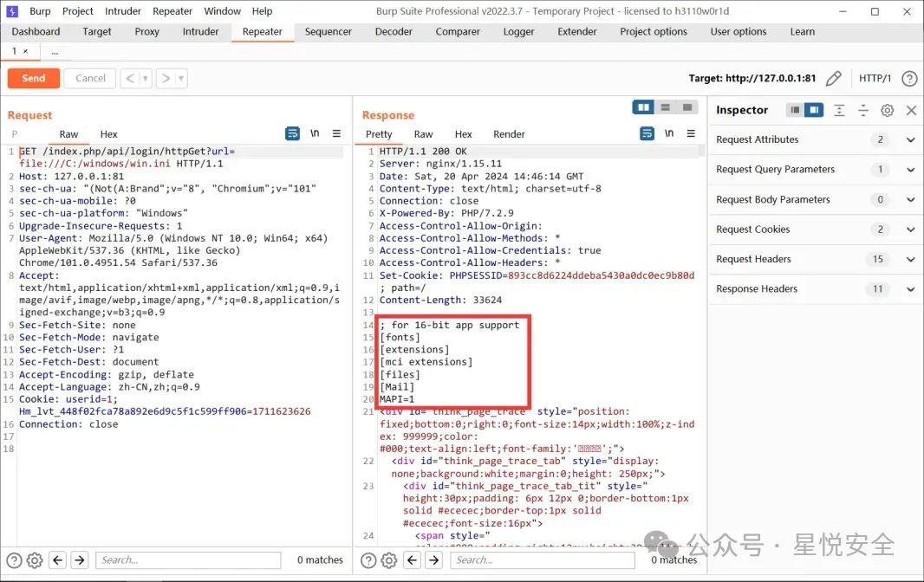Select Request Hex view tab
The width and height of the screenshot is (924, 582).
[x=108, y=134]
